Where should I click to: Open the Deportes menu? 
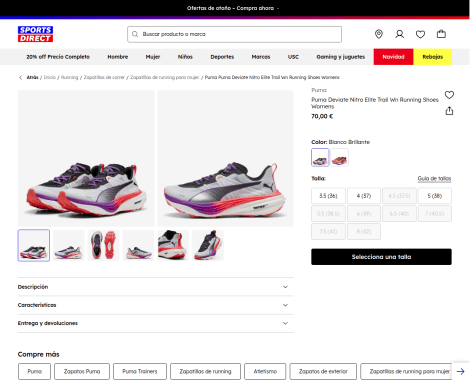tap(222, 57)
